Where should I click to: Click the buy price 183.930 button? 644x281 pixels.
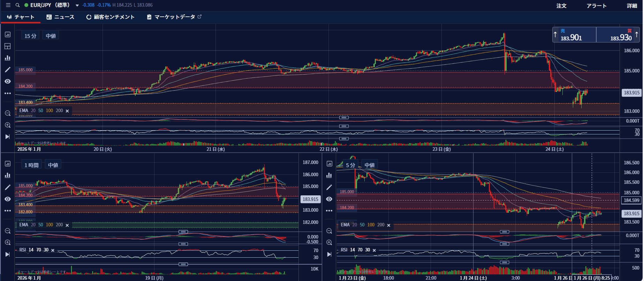pos(618,35)
